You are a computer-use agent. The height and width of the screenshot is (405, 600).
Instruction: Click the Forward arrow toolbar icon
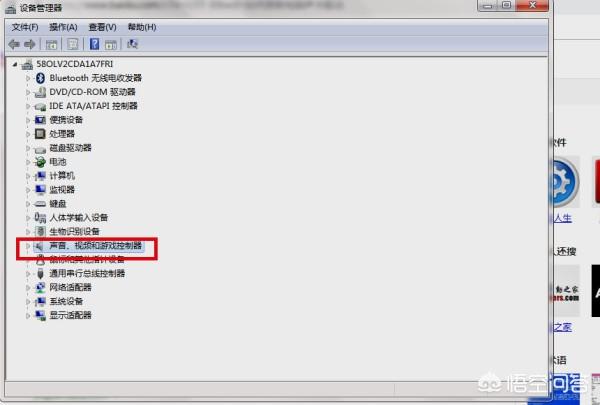29,44
